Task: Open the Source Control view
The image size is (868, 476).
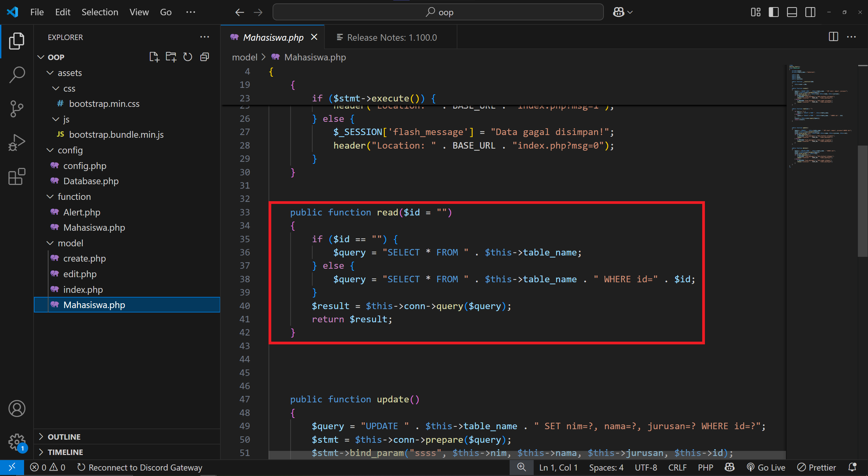Action: pos(17,109)
